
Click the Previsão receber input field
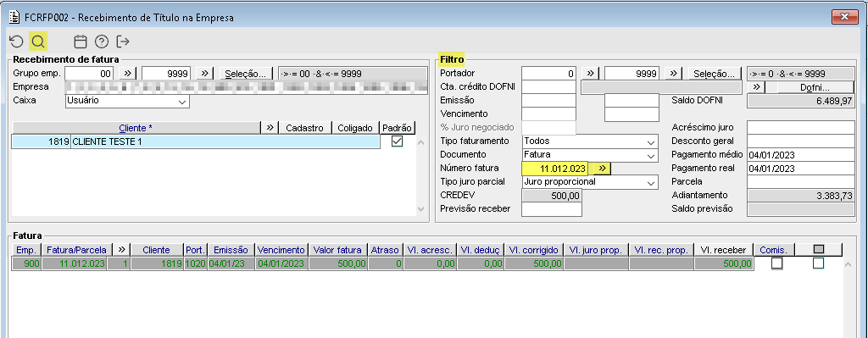tap(552, 208)
